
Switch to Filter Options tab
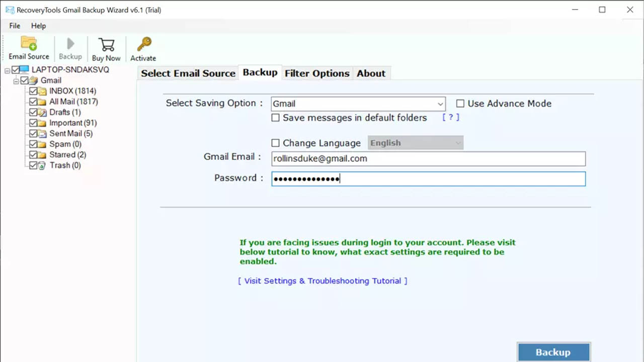(x=317, y=73)
